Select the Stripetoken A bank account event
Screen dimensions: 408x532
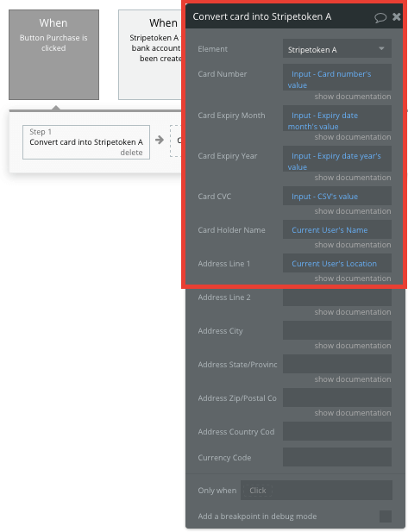150,54
